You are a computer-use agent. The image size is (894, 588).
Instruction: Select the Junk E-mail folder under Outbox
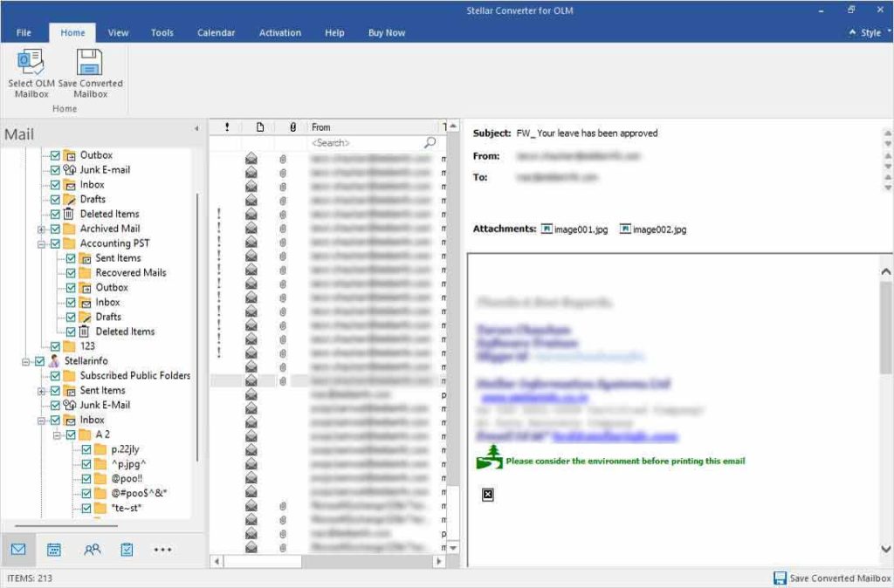[x=105, y=170]
